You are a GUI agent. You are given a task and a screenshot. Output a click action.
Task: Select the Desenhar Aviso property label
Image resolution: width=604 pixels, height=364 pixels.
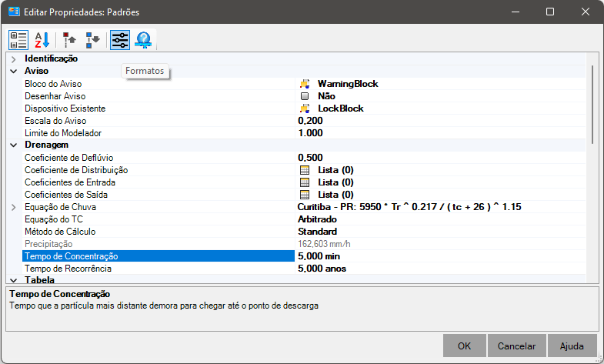(55, 96)
